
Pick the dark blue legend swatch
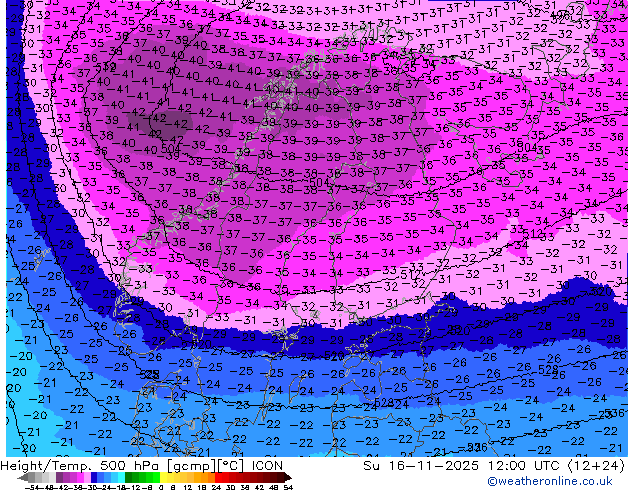(x=94, y=477)
